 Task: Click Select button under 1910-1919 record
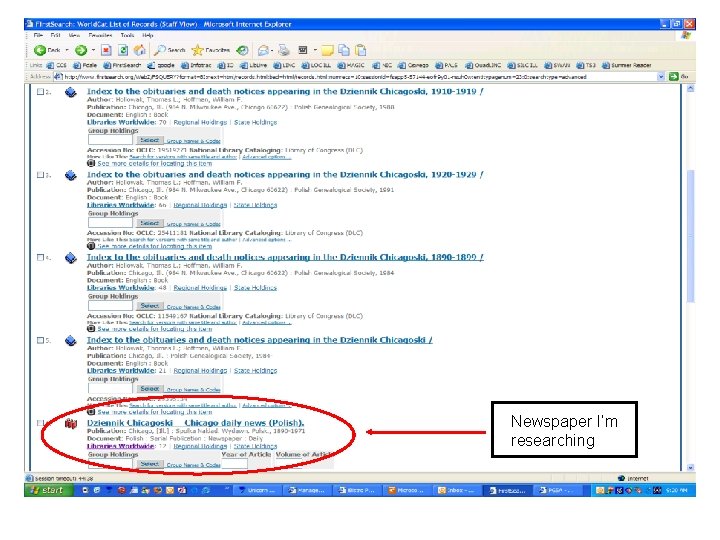(150, 140)
